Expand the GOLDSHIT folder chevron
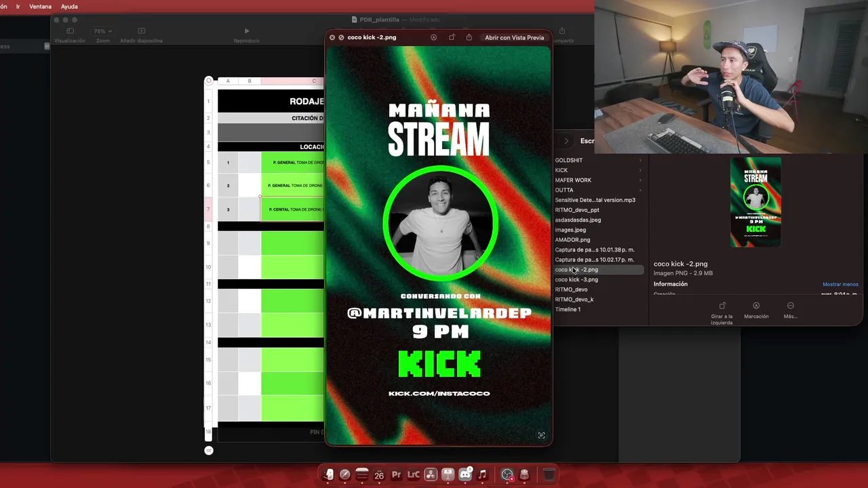Viewport: 868px width, 488px height. click(x=639, y=161)
